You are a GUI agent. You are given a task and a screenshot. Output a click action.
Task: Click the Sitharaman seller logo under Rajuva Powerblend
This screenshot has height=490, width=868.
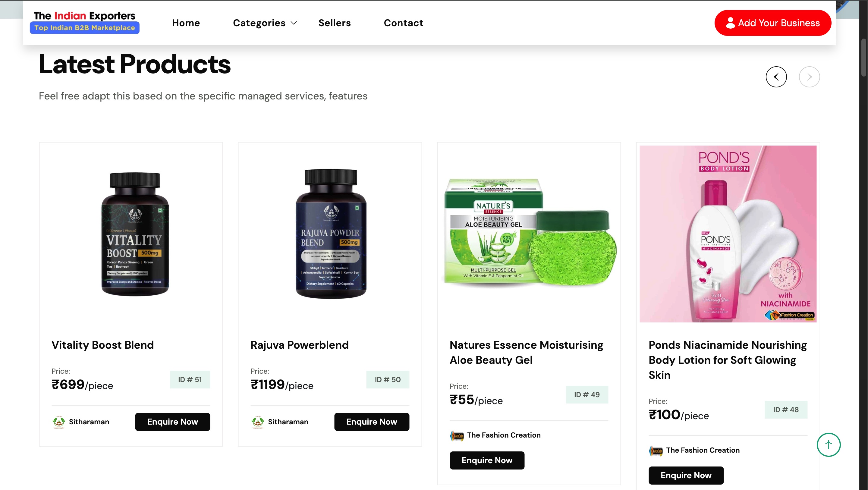(x=258, y=422)
